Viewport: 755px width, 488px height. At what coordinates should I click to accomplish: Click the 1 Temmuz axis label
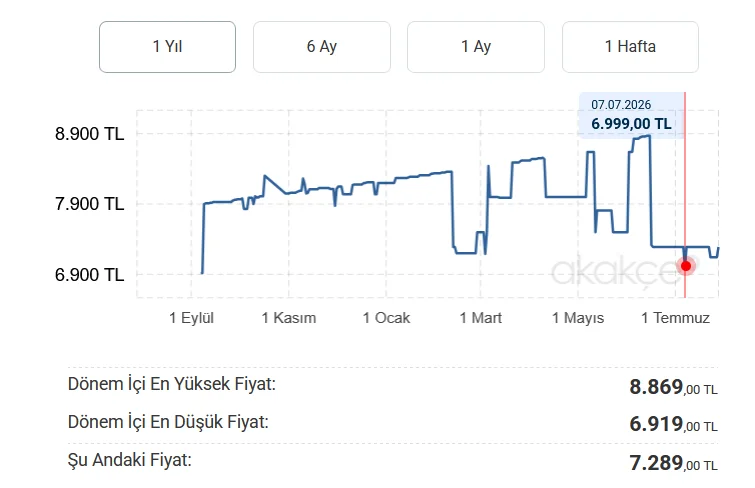675,318
